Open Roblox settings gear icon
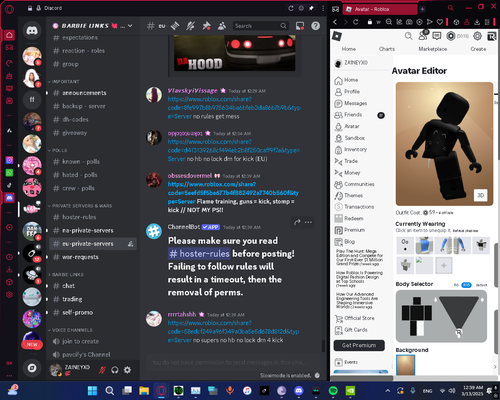Screen dimensions: 500x400 coord(478,36)
